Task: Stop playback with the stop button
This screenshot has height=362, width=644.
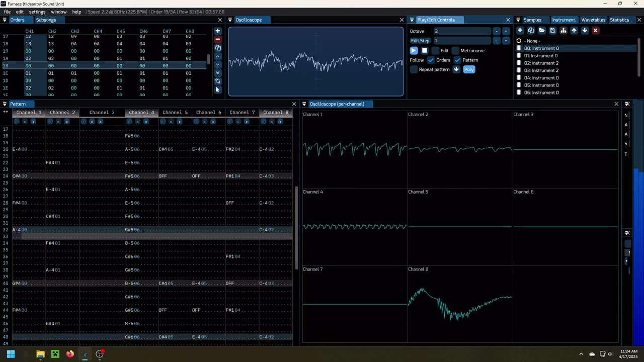Action: click(x=425, y=51)
